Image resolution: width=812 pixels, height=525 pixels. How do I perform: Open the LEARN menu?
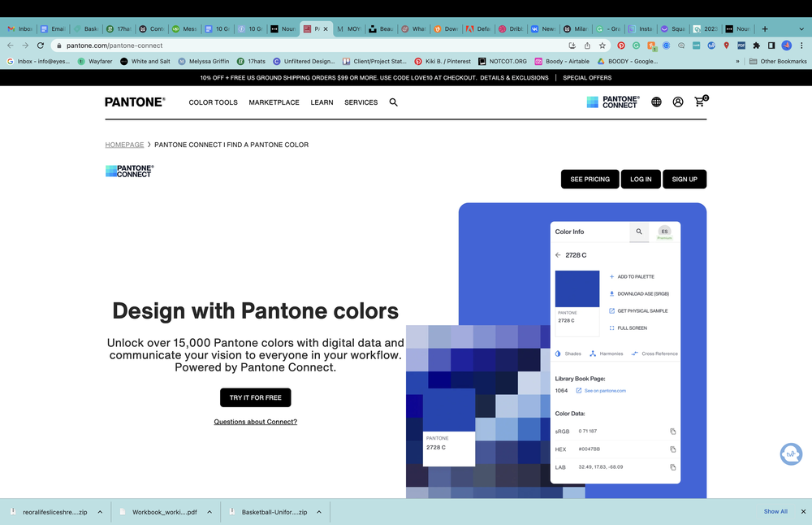coord(322,102)
